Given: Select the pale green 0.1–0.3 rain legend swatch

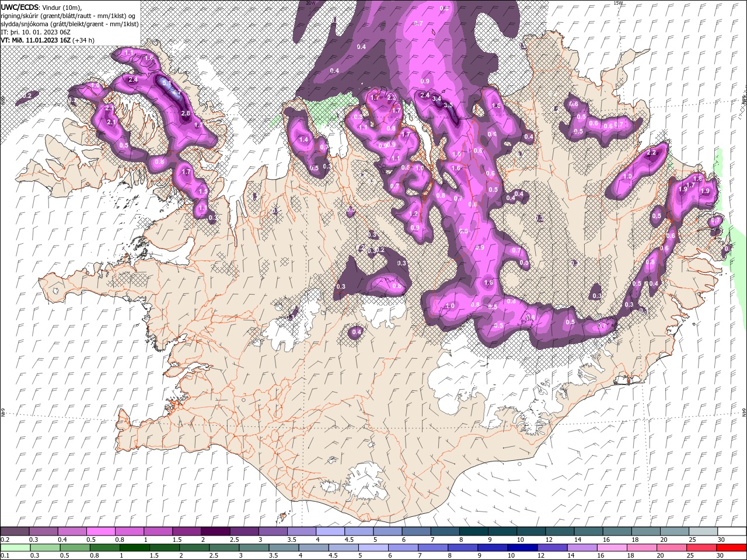Looking at the screenshot, I should [x=16, y=548].
